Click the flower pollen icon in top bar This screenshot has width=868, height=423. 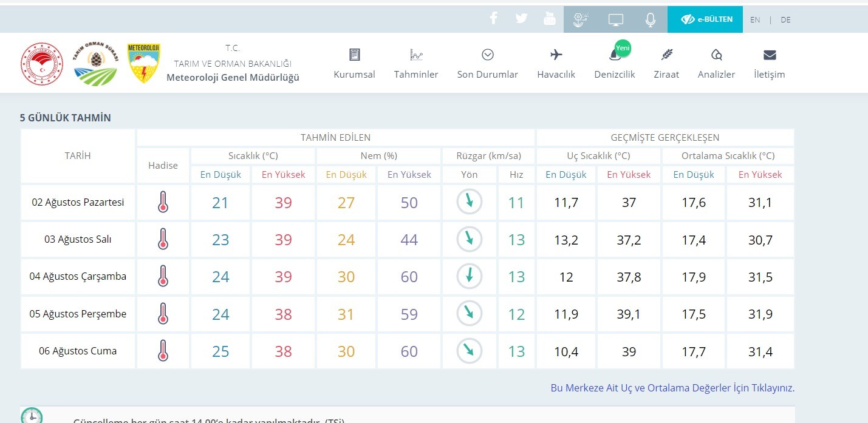581,19
